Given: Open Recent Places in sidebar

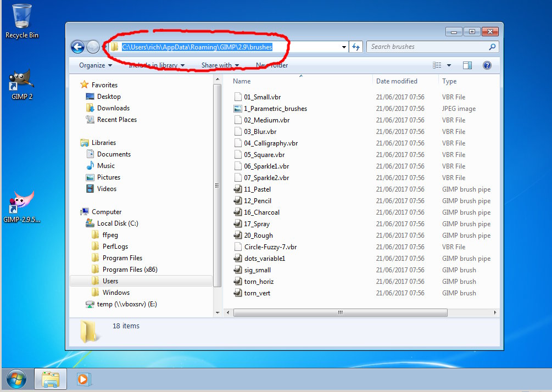Looking at the screenshot, I should pyautogui.click(x=117, y=120).
